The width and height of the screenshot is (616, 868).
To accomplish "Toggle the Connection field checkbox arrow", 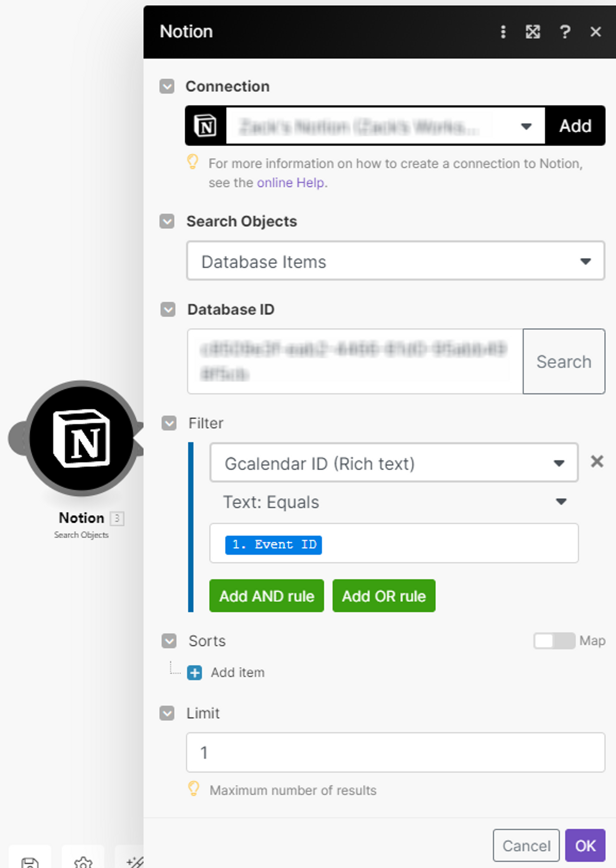I will coord(167,87).
